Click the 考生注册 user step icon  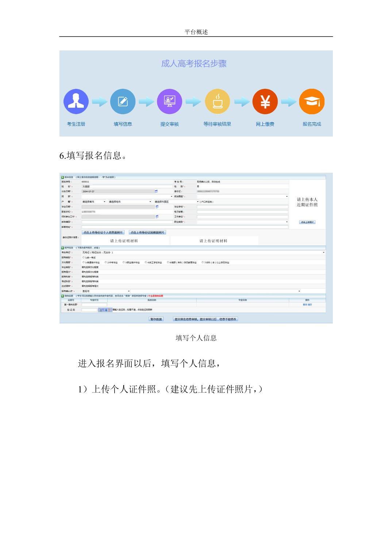point(76,102)
